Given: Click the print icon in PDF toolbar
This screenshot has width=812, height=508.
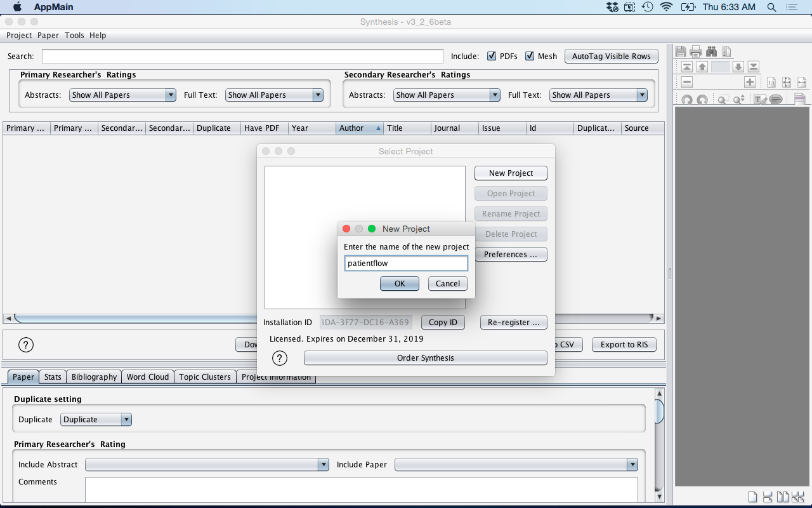Looking at the screenshot, I should [x=696, y=51].
